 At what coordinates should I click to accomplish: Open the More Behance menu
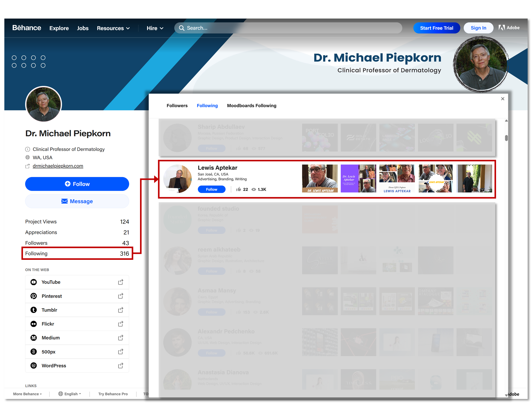tap(28, 394)
